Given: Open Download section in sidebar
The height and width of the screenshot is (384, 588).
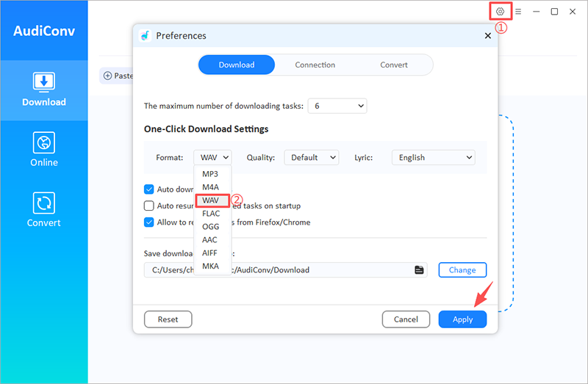Looking at the screenshot, I should tap(44, 90).
